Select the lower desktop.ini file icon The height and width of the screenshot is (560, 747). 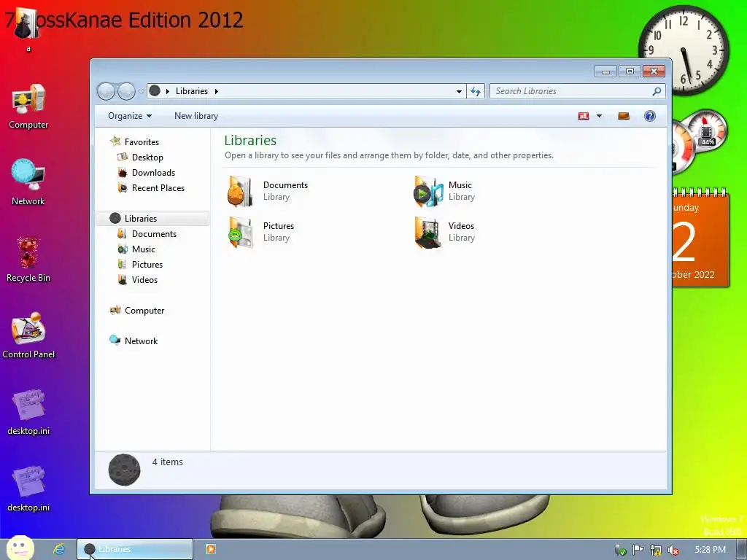[28, 489]
